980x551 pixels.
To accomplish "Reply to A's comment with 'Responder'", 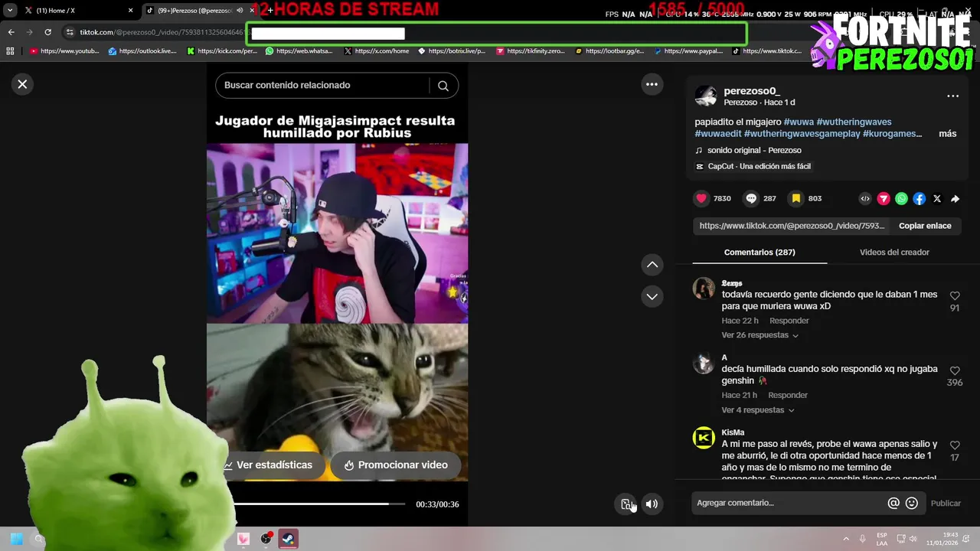I will point(788,395).
